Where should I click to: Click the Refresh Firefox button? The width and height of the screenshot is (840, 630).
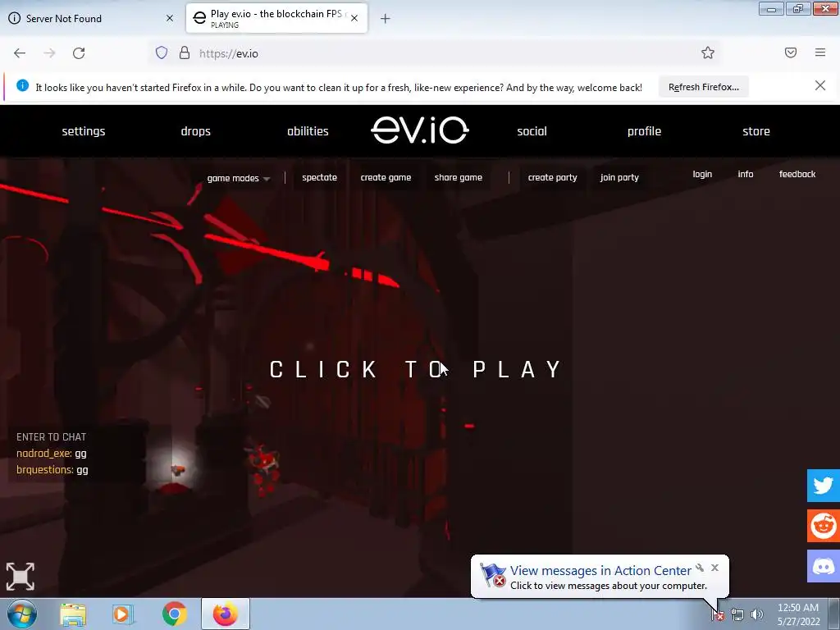(703, 87)
